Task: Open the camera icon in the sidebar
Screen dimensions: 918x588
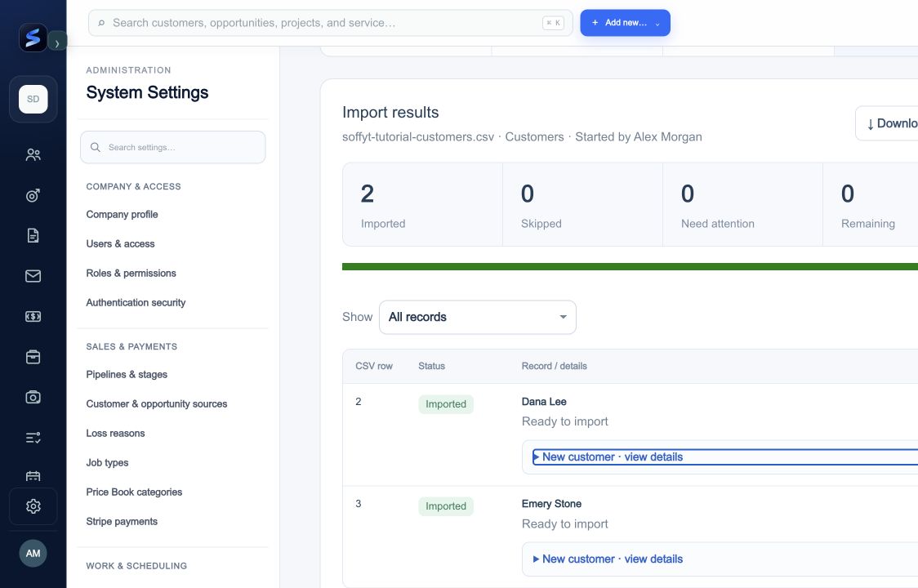Action: pos(33,397)
